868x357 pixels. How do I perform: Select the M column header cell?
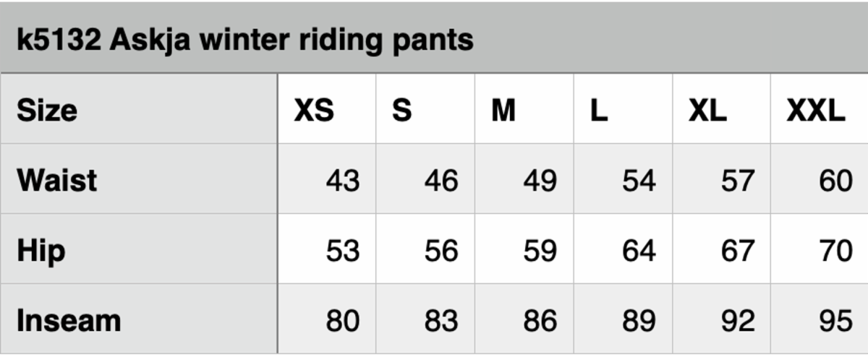click(503, 111)
